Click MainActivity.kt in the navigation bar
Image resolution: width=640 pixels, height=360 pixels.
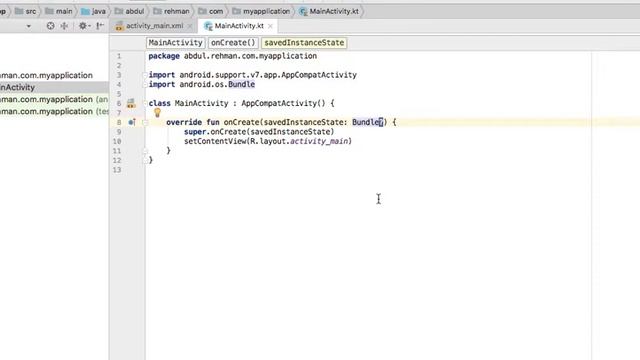(x=329, y=11)
